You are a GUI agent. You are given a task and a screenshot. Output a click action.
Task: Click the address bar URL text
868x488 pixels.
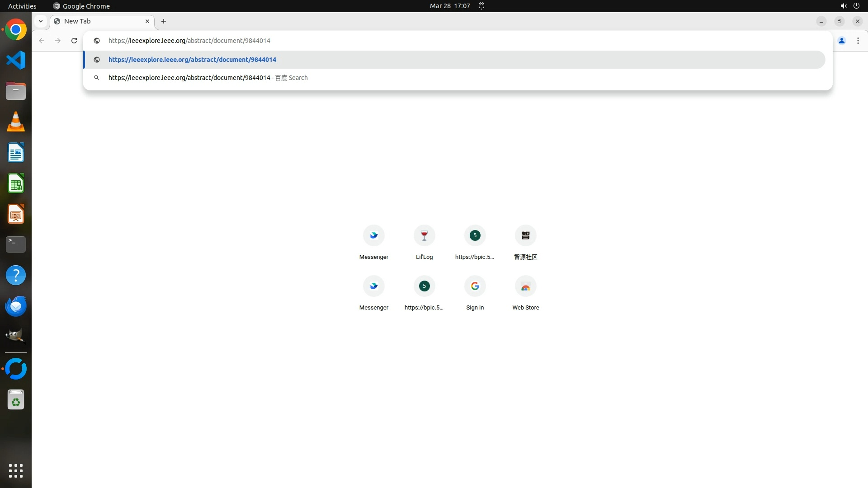coord(189,41)
